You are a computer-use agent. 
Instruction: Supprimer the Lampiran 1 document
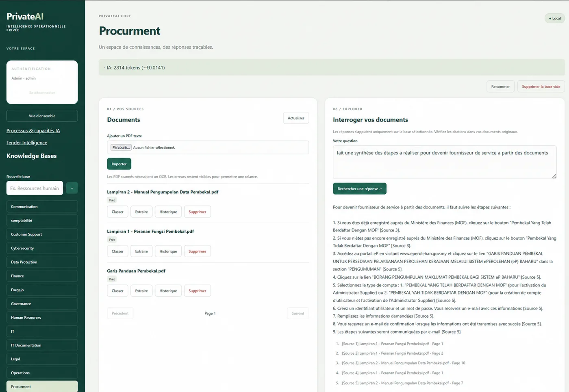click(x=198, y=251)
